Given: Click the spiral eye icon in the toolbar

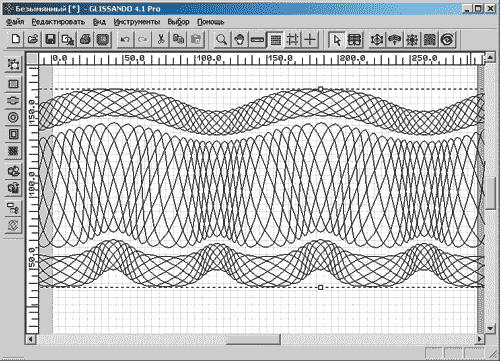Looking at the screenshot, I should [x=448, y=40].
